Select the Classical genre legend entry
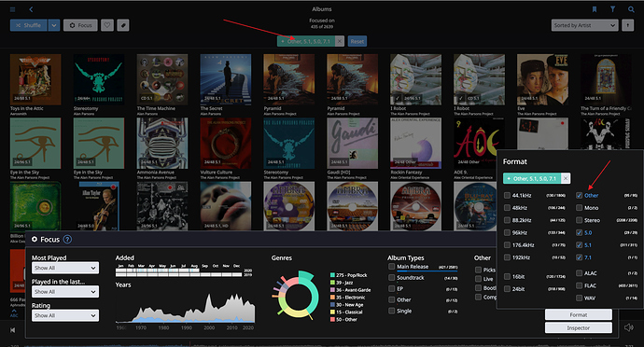The image size is (644, 347). 346,312
